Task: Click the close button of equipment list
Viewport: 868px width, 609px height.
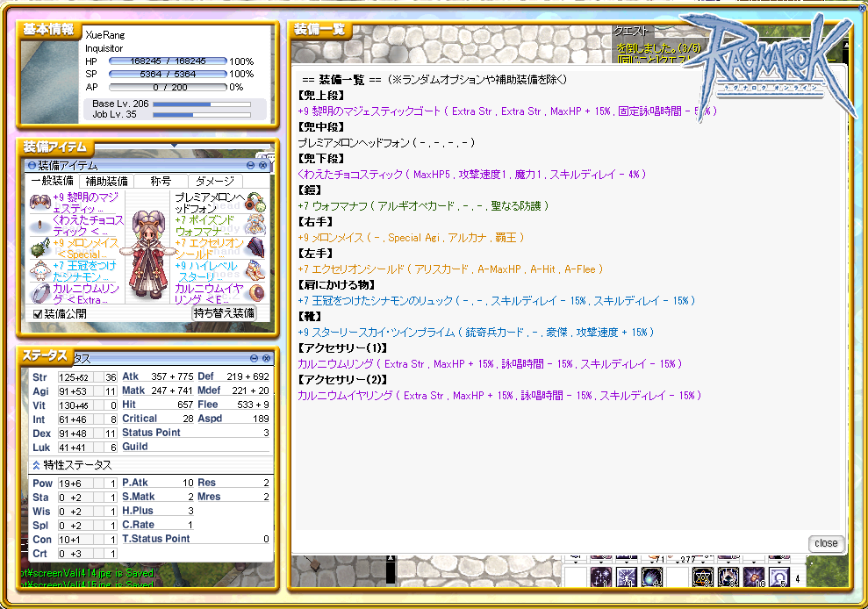Action: point(826,543)
